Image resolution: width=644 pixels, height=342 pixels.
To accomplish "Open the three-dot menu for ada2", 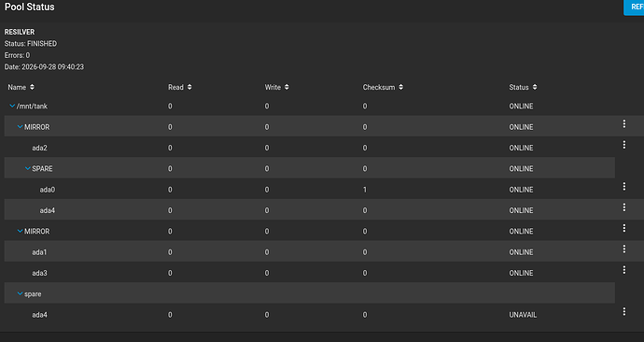I will 623,145.
